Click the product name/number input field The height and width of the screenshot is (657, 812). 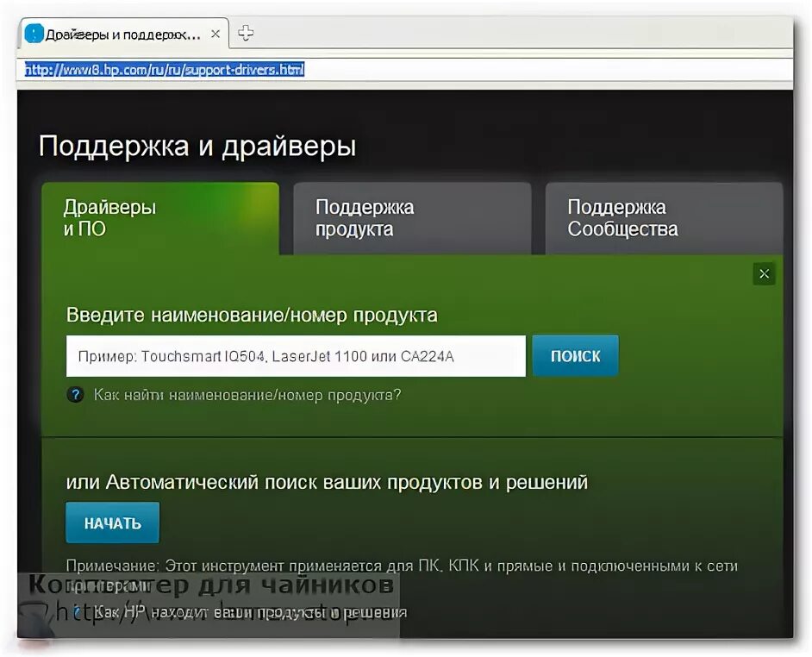296,356
